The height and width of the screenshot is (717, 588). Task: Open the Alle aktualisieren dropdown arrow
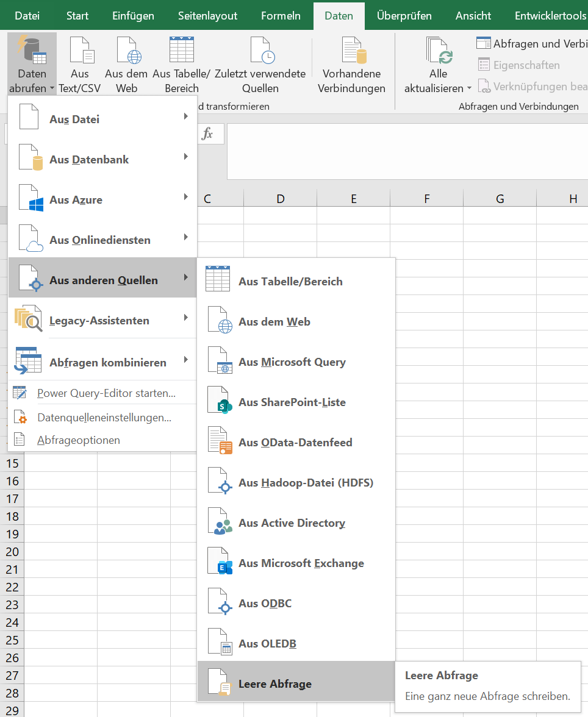click(469, 88)
